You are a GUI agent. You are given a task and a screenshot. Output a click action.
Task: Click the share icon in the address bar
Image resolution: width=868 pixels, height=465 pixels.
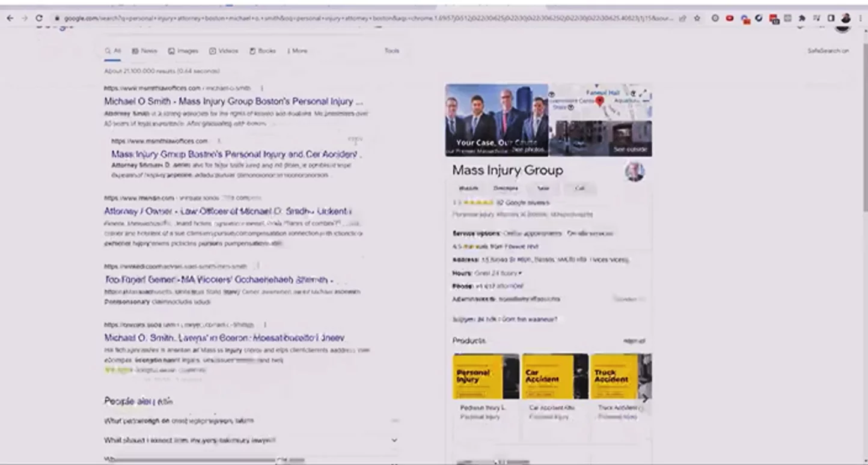click(x=683, y=19)
